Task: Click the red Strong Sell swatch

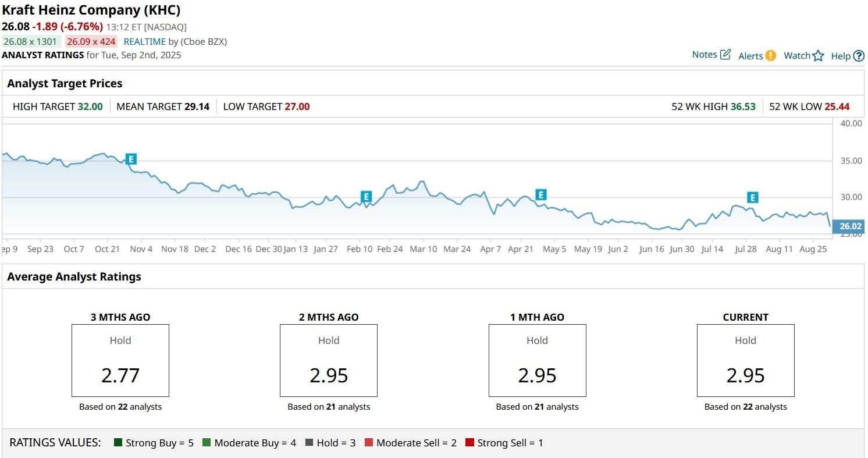Action: (469, 443)
